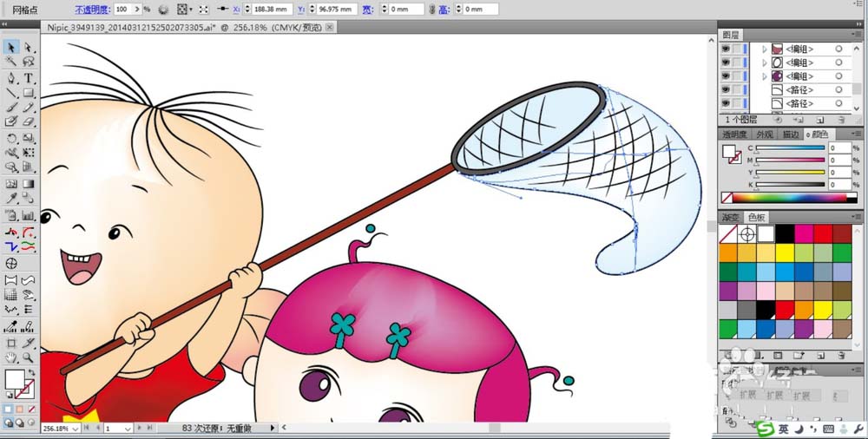Toggle visibility of second <路径> row

[725, 103]
